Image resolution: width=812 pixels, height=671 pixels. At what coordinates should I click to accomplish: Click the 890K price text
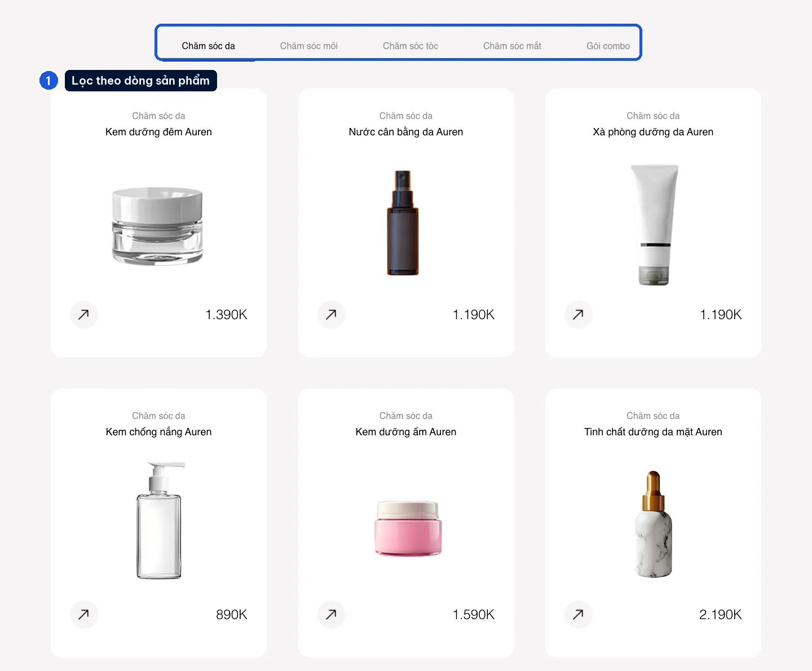click(x=232, y=615)
